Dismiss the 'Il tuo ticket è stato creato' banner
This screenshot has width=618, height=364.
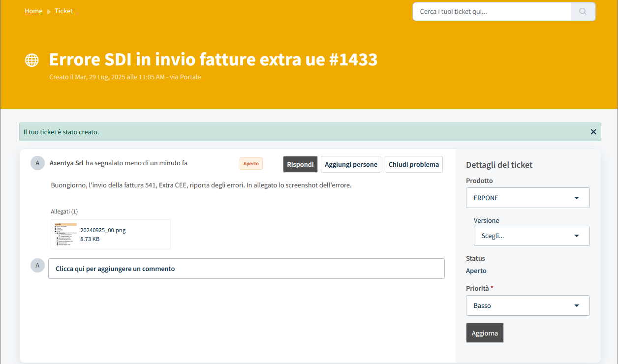tap(593, 132)
